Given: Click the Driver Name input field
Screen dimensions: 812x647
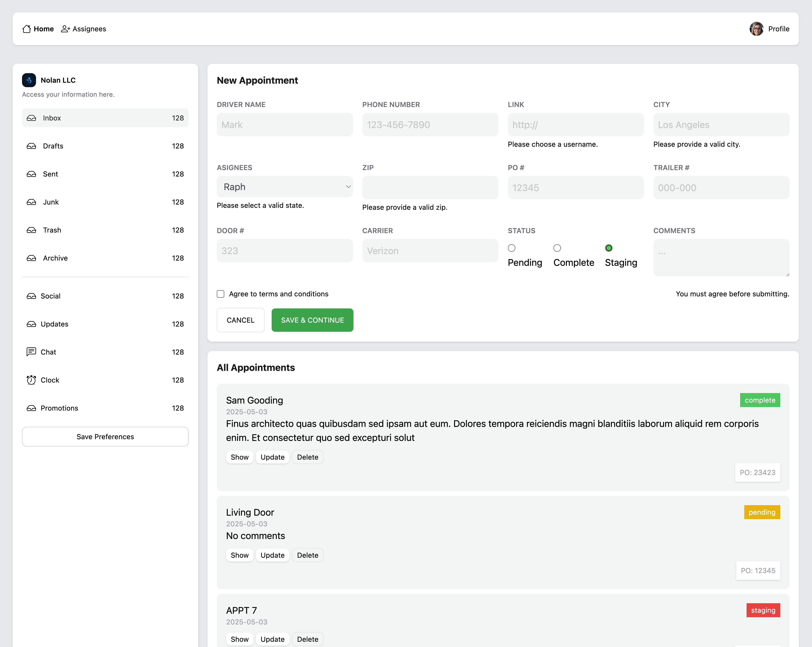Looking at the screenshot, I should (x=285, y=125).
